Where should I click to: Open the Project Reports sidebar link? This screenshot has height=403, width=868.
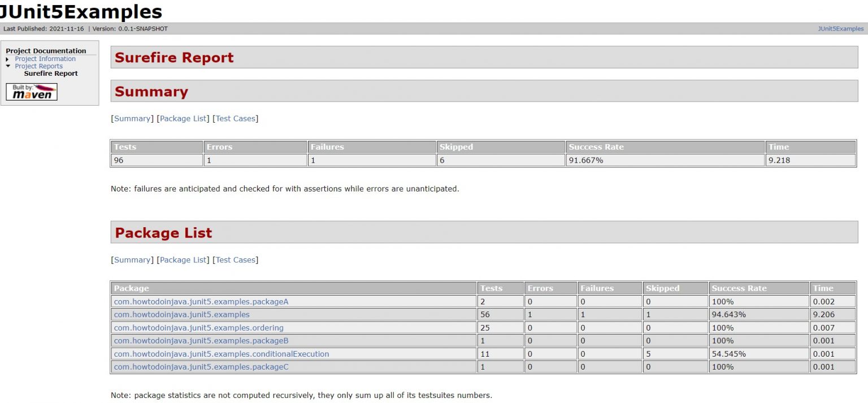pyautogui.click(x=38, y=66)
